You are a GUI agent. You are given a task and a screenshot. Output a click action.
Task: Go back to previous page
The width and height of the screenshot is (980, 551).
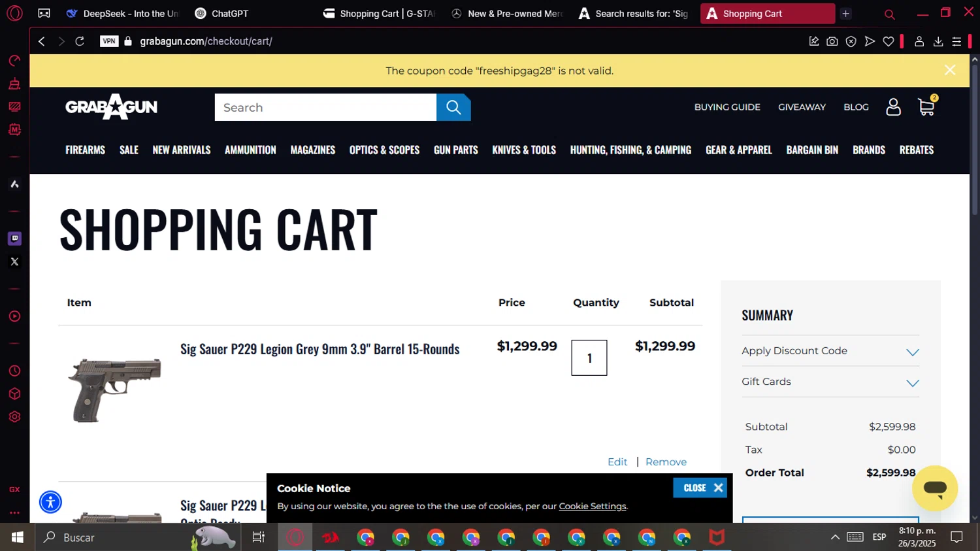tap(42, 41)
